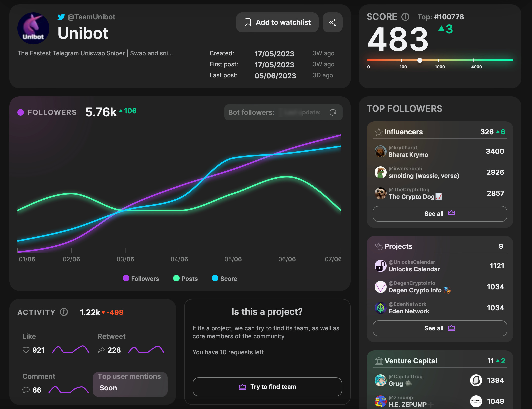Open the @zepump profile link

click(x=401, y=398)
